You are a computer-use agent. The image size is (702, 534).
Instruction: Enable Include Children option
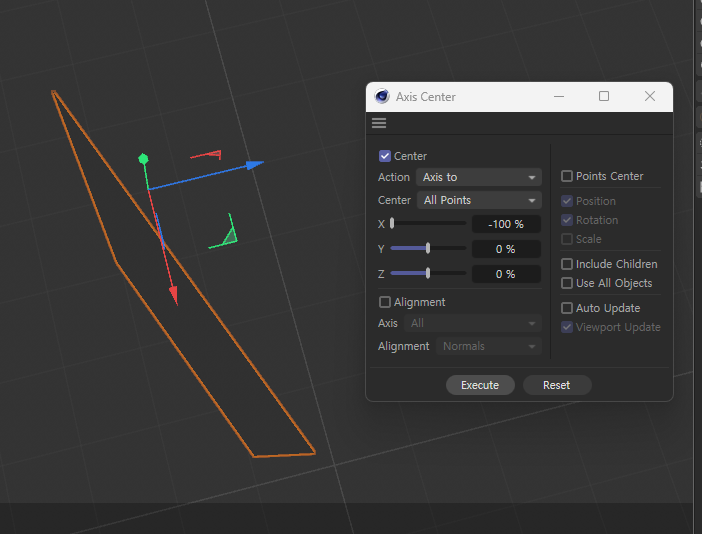click(x=567, y=264)
